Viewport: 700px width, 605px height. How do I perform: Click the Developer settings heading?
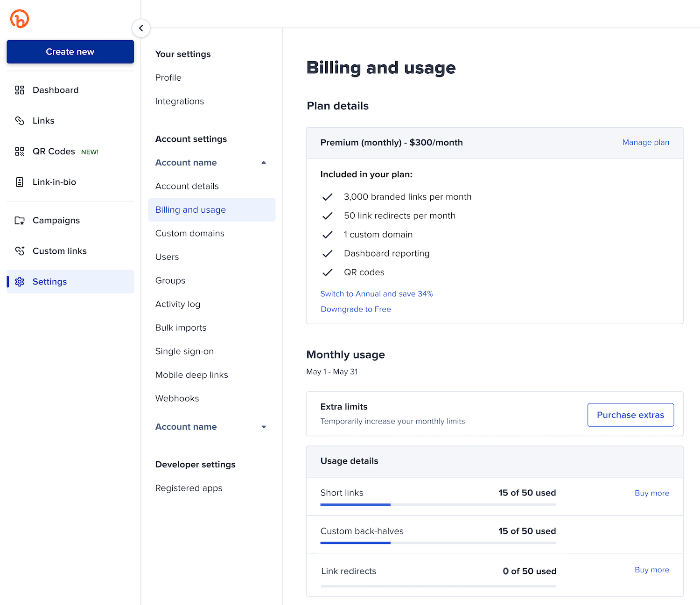click(196, 465)
